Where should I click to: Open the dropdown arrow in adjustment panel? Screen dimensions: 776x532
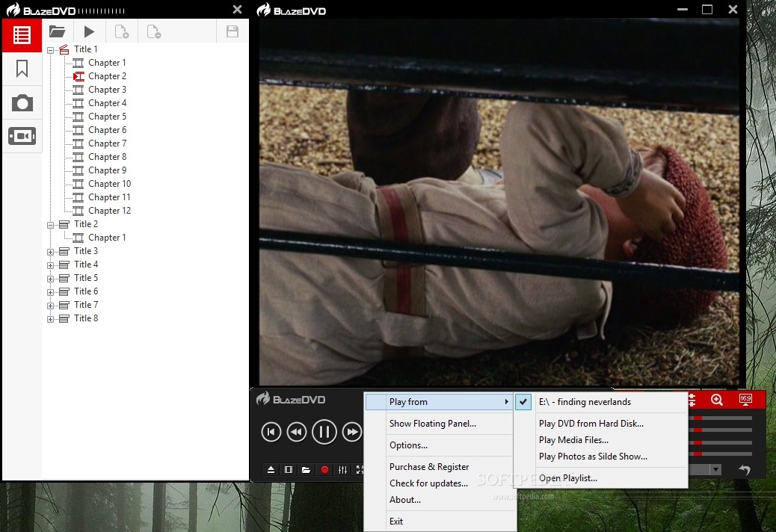715,470
